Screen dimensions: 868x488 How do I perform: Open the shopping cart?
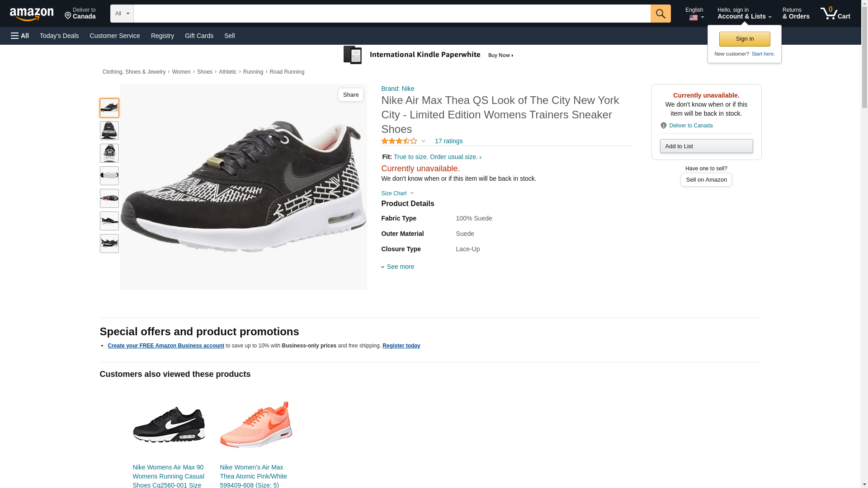[x=835, y=14]
